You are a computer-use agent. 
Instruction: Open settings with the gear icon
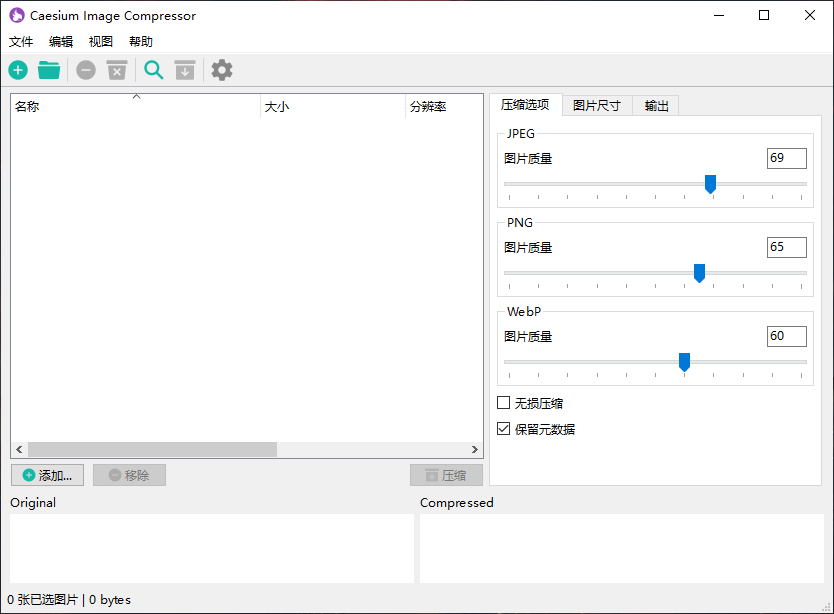222,70
